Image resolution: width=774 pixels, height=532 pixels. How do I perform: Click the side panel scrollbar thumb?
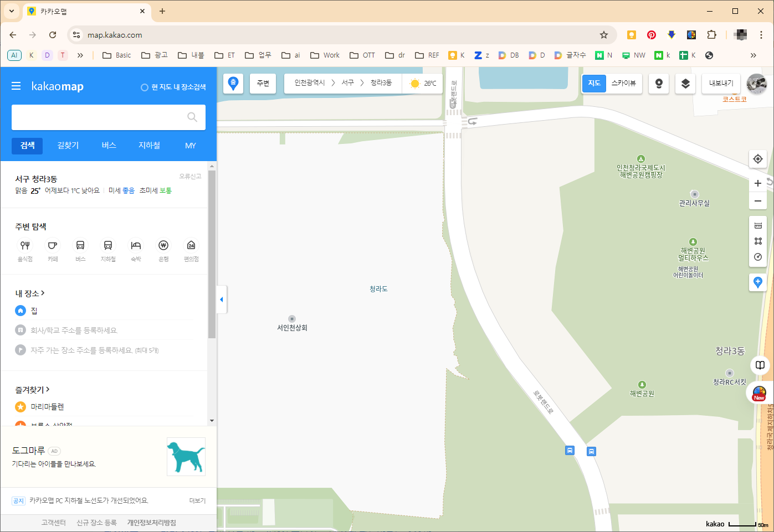(x=212, y=254)
